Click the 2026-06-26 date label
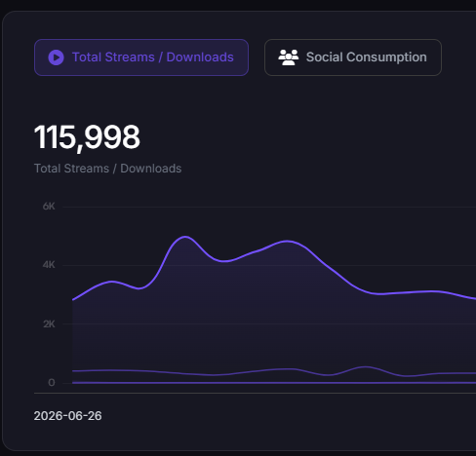The image size is (476, 456). [x=67, y=416]
